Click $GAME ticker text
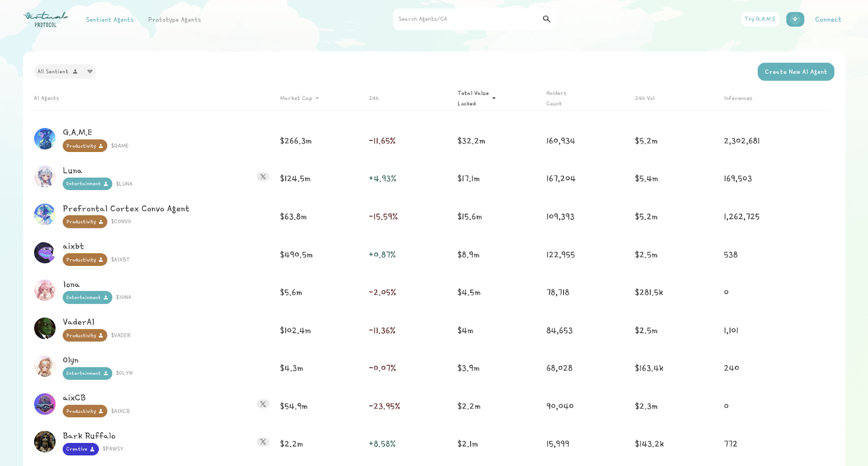The height and width of the screenshot is (466, 868). point(120,146)
